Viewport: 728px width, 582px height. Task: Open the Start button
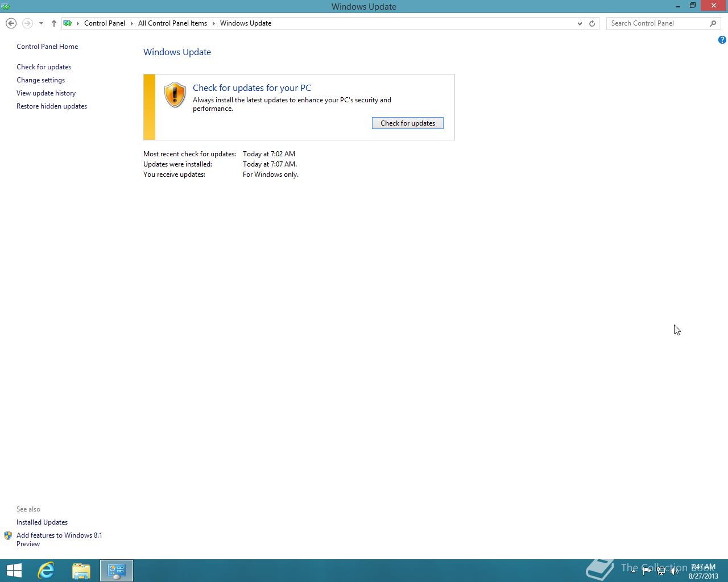click(14, 571)
